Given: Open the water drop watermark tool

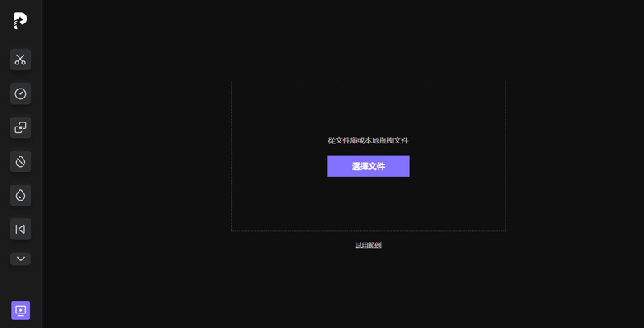Looking at the screenshot, I should (x=21, y=195).
